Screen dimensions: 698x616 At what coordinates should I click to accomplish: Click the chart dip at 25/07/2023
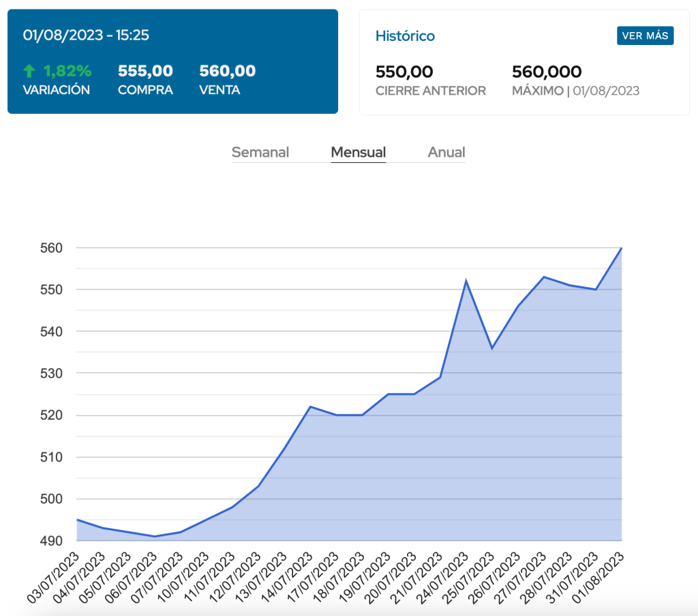click(x=491, y=348)
